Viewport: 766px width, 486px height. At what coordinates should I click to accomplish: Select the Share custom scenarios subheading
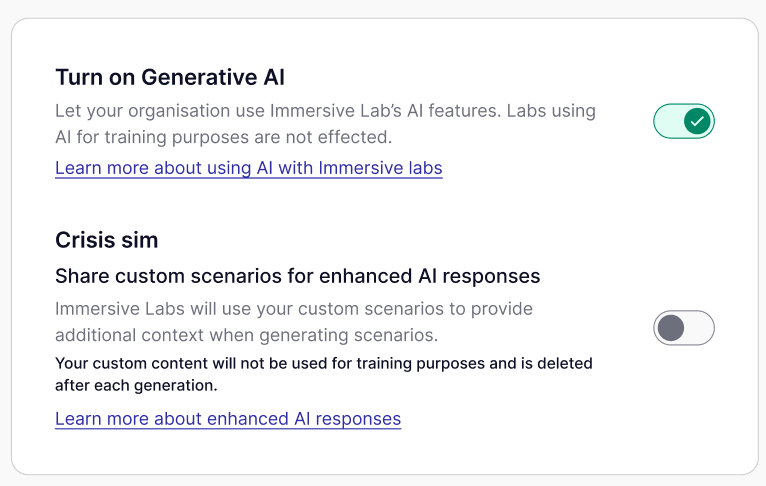point(297,275)
